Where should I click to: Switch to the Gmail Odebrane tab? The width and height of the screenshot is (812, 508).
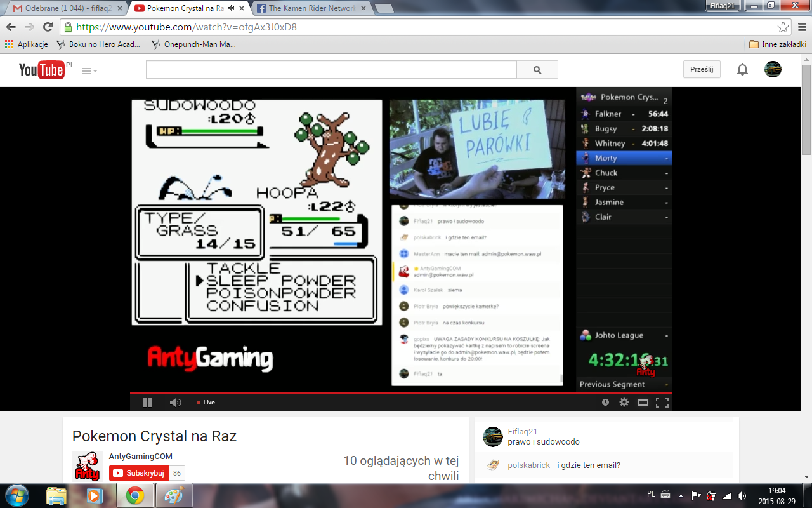[x=63, y=8]
